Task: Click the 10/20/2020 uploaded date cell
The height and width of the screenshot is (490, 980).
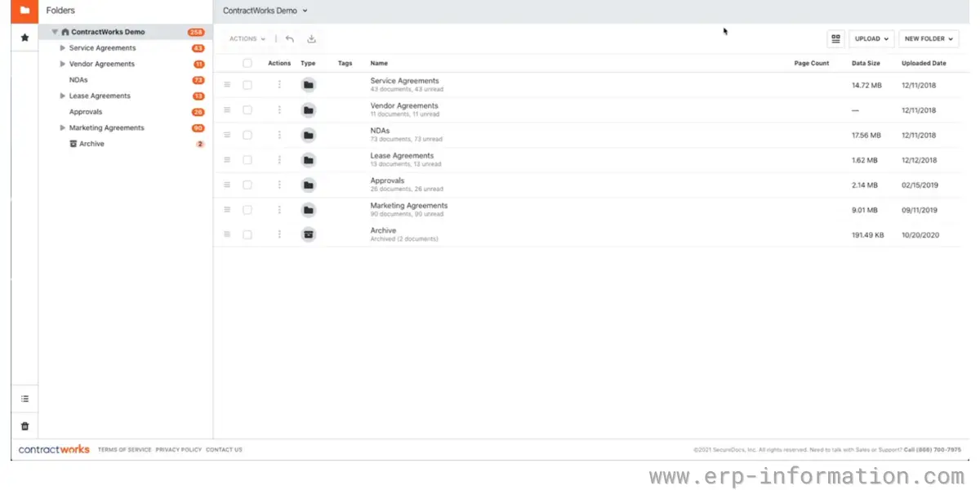Action: click(920, 234)
